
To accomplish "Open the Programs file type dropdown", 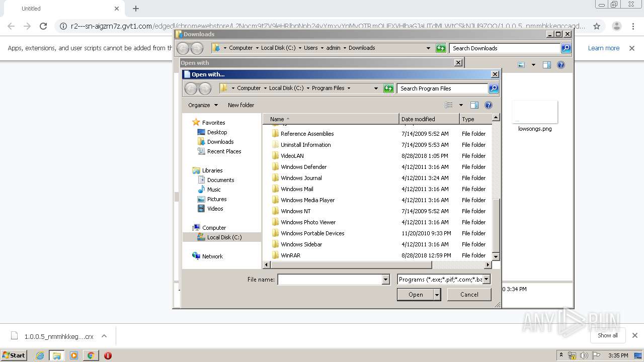I will [x=487, y=280].
